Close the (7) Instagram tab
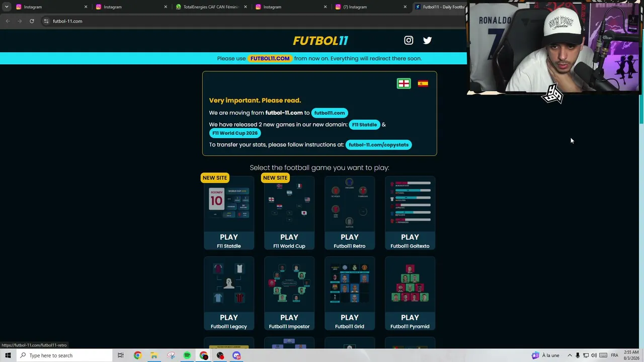644x362 pixels. coord(405,7)
